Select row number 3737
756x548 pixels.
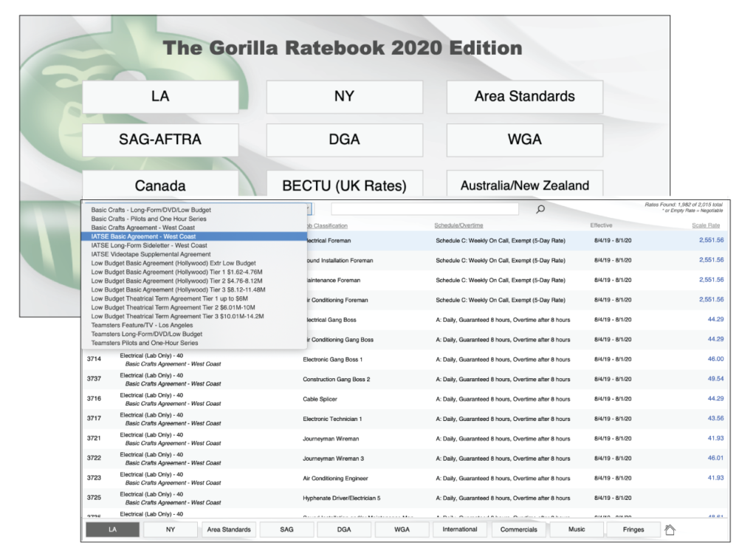tap(94, 379)
